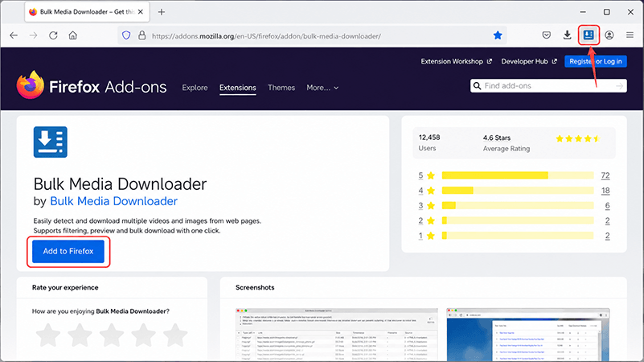Open the Bulk Media Downloader author link
The width and height of the screenshot is (644, 362).
point(114,201)
